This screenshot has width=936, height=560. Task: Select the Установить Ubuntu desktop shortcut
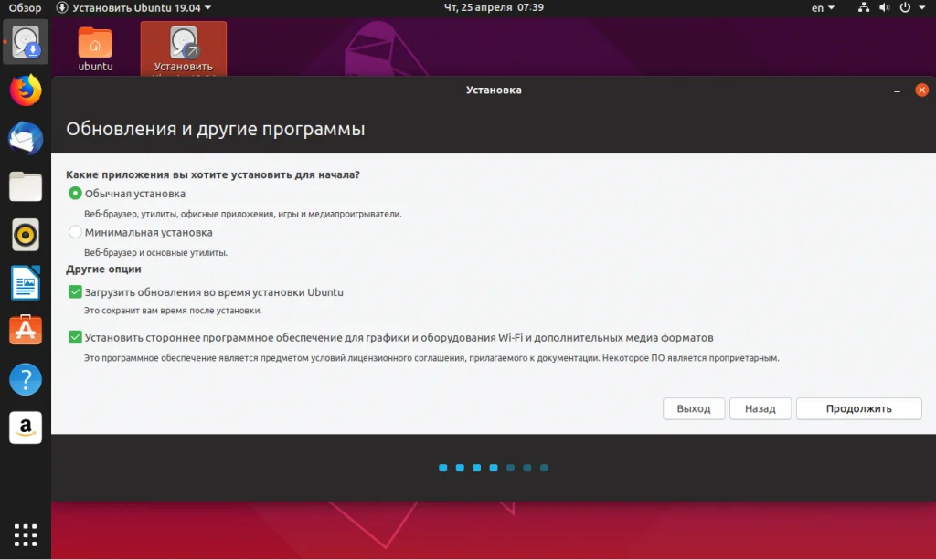tap(183, 49)
